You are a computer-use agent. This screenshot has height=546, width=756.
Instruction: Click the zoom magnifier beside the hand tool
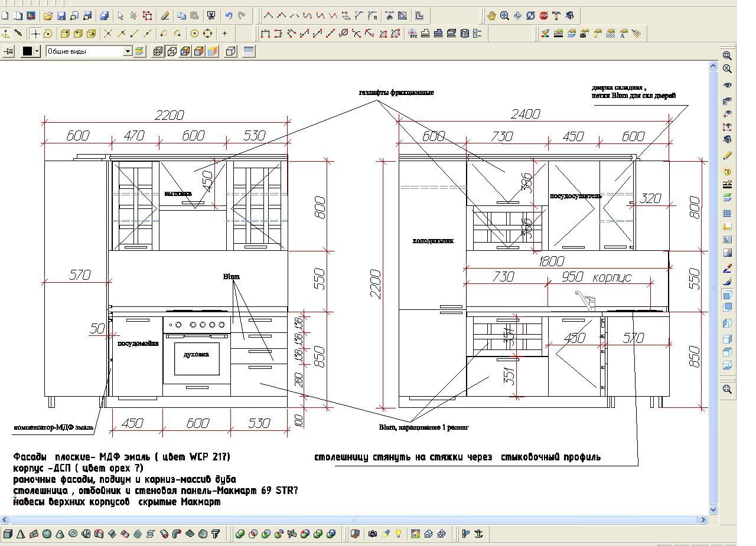pos(504,16)
